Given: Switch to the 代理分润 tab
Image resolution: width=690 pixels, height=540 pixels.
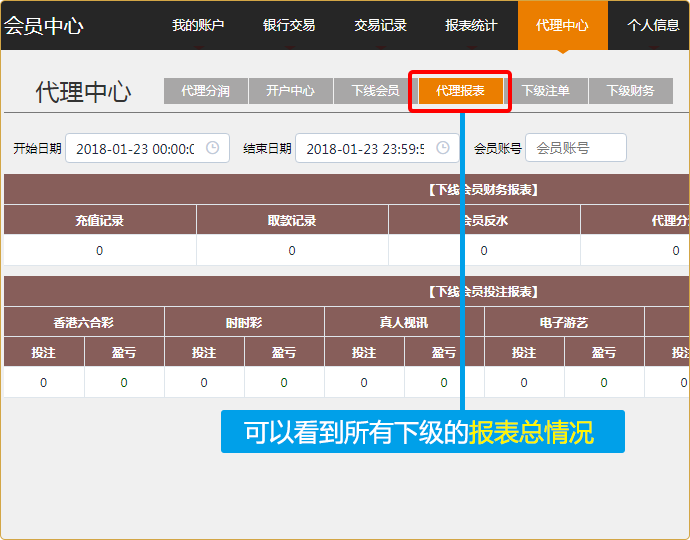Looking at the screenshot, I should click(x=206, y=91).
